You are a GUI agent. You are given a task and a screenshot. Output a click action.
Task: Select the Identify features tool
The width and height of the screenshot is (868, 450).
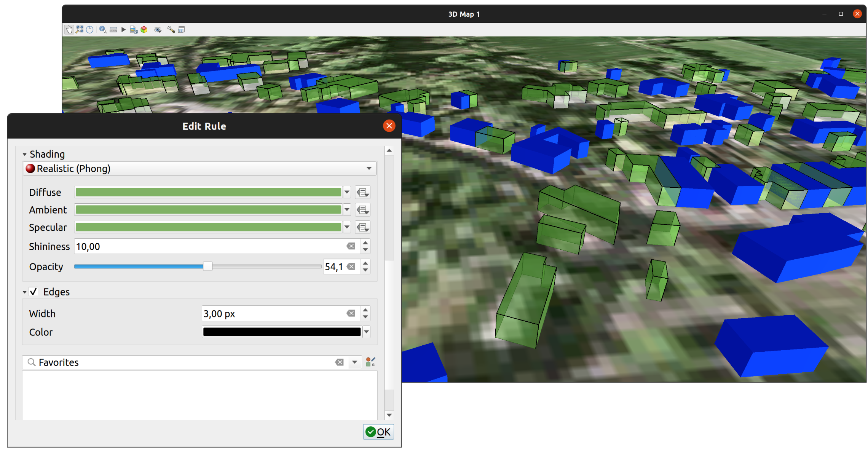click(103, 30)
